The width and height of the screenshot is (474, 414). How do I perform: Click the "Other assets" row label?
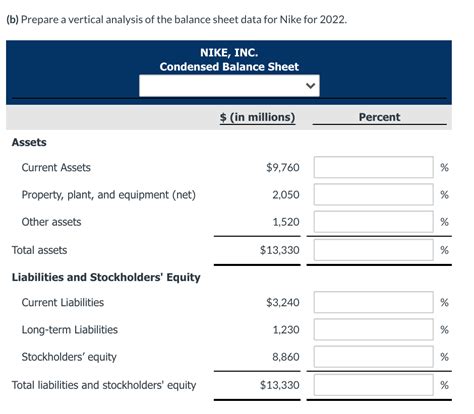coord(51,222)
